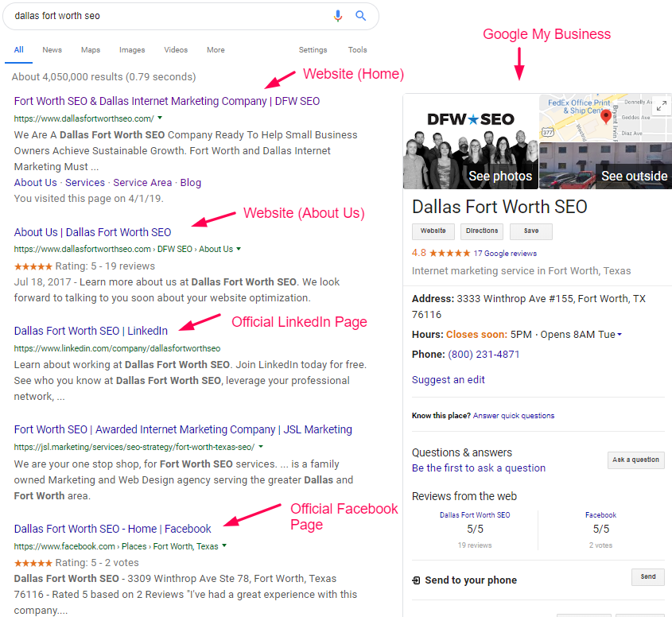Click the Ask a question button
The height and width of the screenshot is (617, 672).
coord(636,460)
